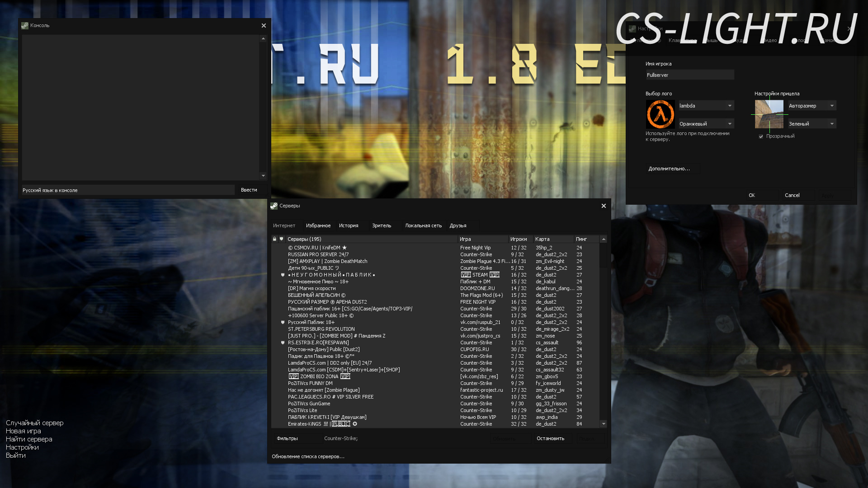Select server PoZiTiVcs GunGame
The width and height of the screenshot is (868, 488).
coord(435,404)
